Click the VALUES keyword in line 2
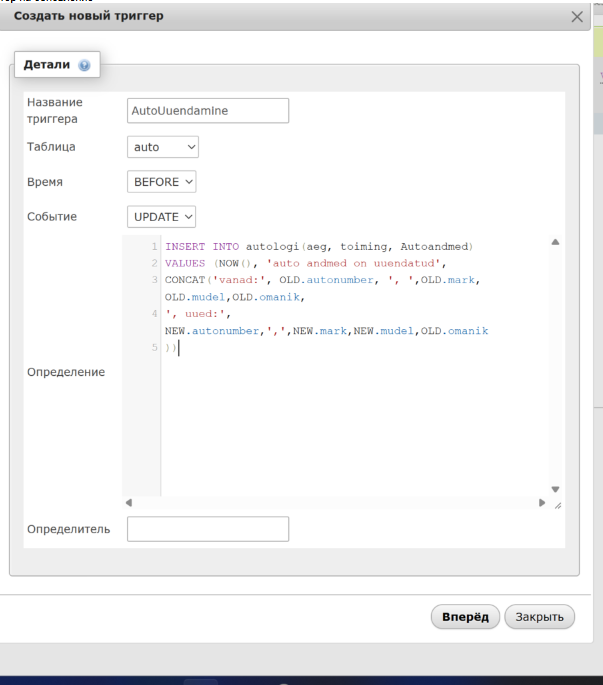 point(184,262)
